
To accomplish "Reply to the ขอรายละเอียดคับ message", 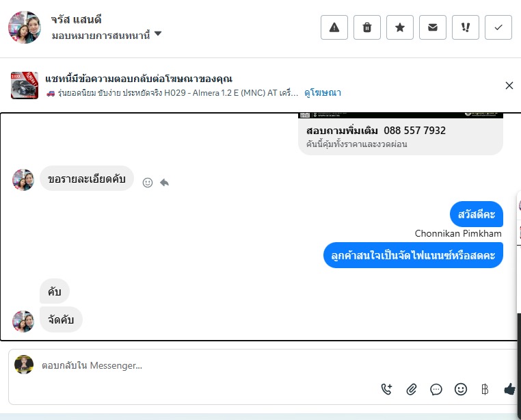I will pos(164,183).
